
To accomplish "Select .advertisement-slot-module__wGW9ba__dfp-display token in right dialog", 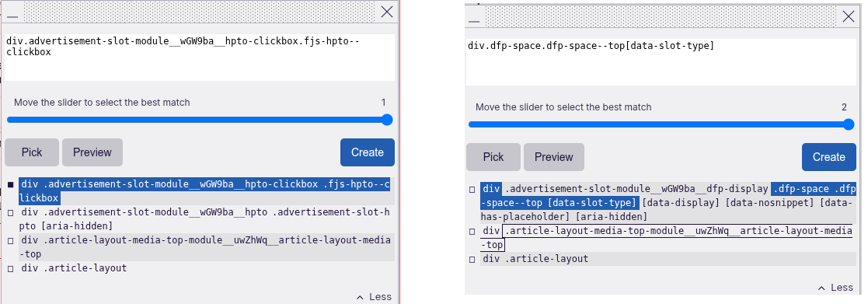I will 636,189.
